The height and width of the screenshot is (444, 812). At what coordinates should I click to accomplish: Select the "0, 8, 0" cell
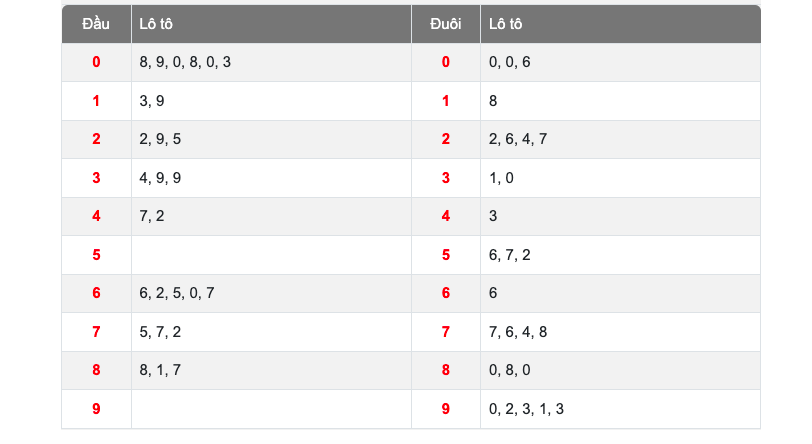tap(510, 370)
